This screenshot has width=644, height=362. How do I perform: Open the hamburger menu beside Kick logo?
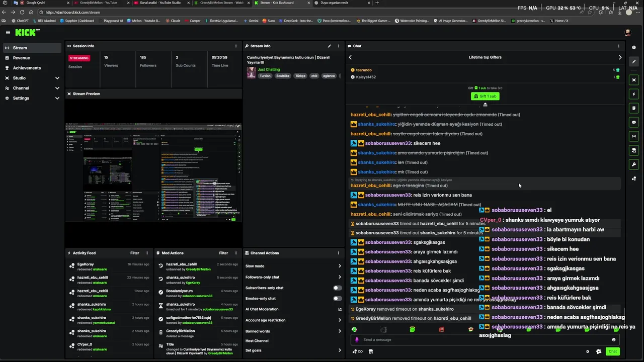(8, 32)
